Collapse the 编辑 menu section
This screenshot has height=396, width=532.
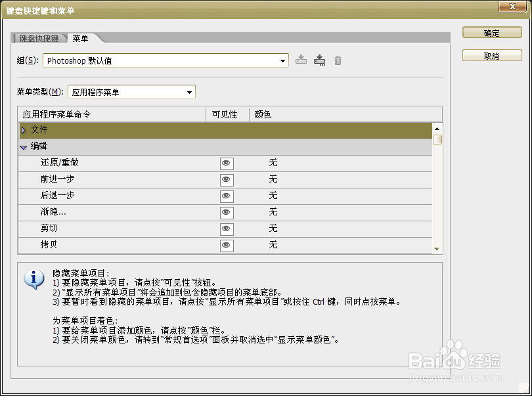point(24,146)
